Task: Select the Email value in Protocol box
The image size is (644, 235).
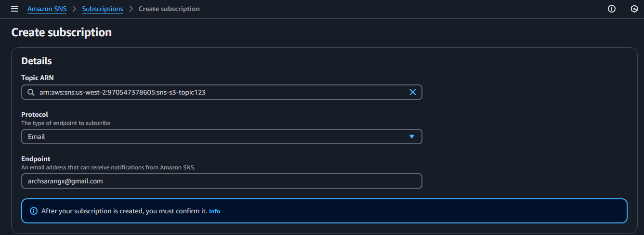Action: (37, 137)
